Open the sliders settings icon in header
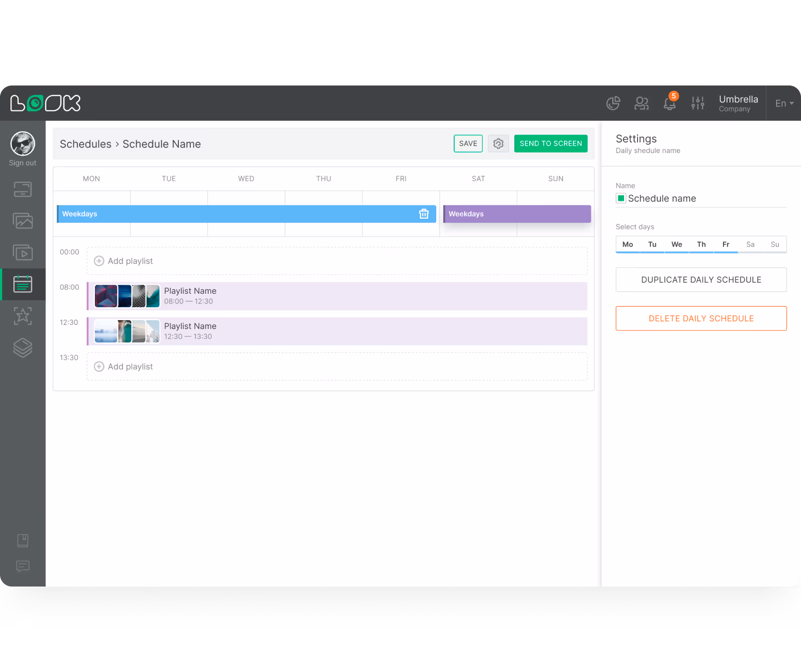 tap(698, 103)
